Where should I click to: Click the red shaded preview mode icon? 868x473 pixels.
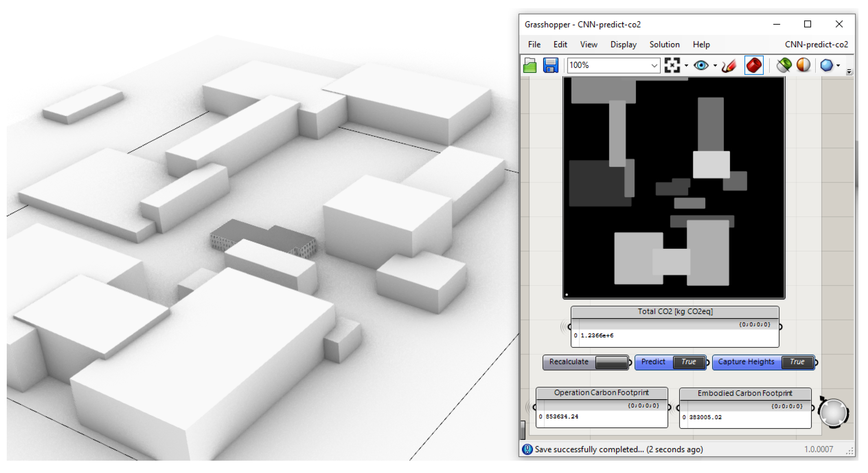click(x=754, y=65)
